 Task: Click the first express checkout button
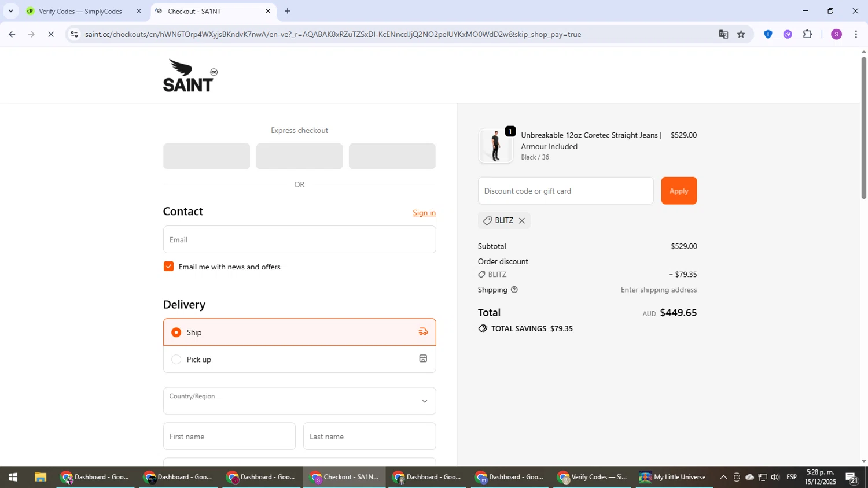pyautogui.click(x=207, y=156)
